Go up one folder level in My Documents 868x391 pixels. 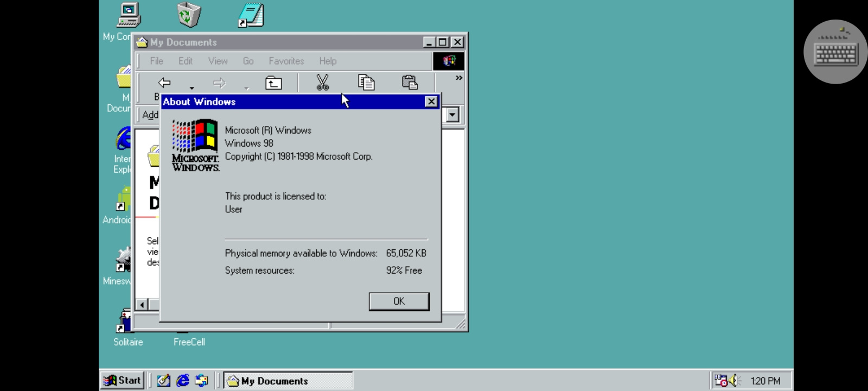click(x=273, y=83)
